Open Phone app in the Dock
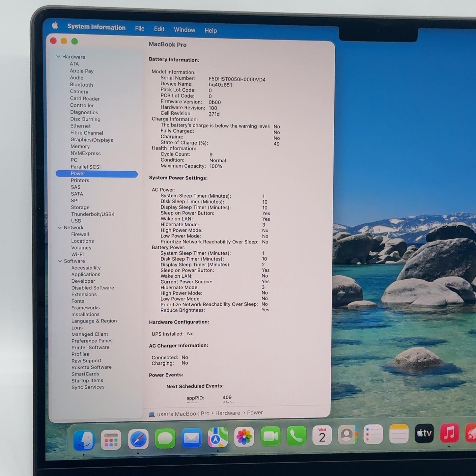Viewport: 476px width, 476px height. coord(296,436)
